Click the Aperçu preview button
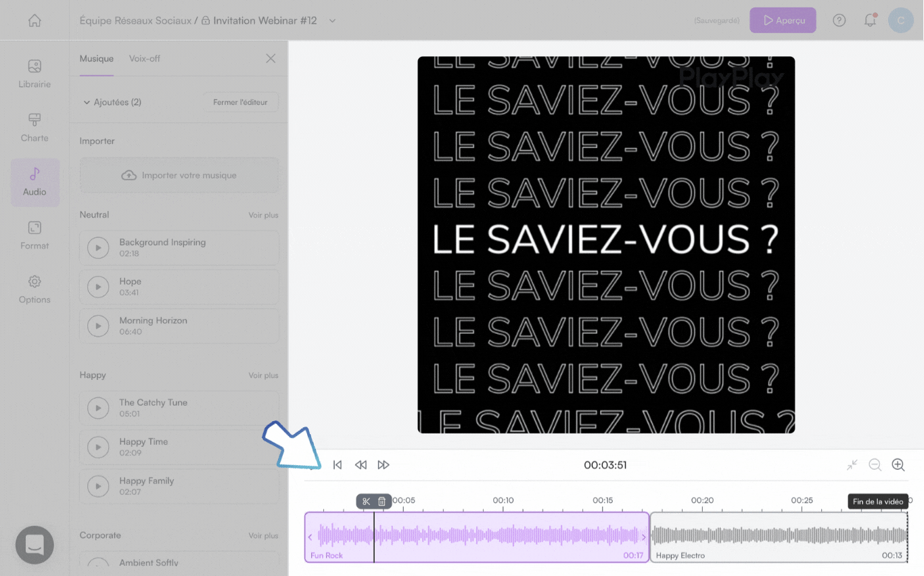The width and height of the screenshot is (924, 576). tap(783, 20)
